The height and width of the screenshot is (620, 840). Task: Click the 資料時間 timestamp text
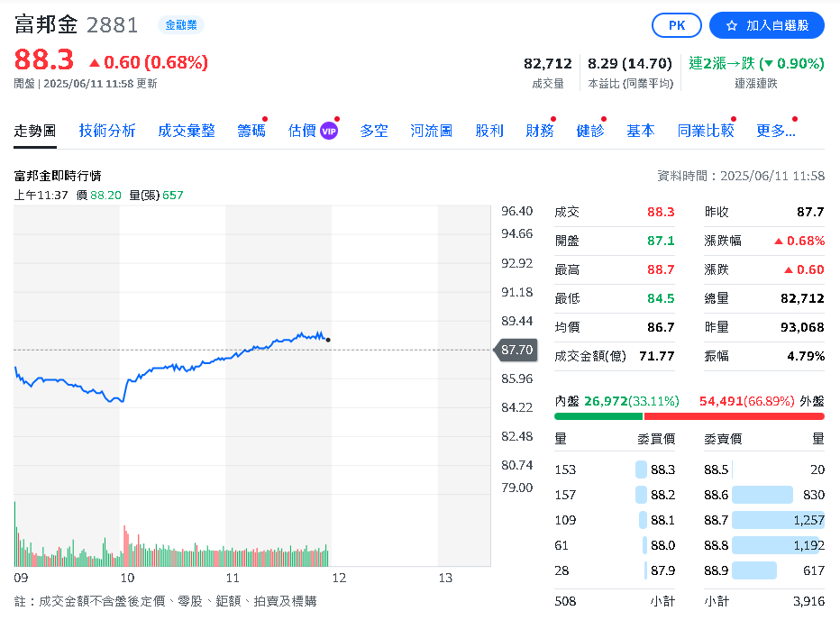pyautogui.click(x=741, y=176)
